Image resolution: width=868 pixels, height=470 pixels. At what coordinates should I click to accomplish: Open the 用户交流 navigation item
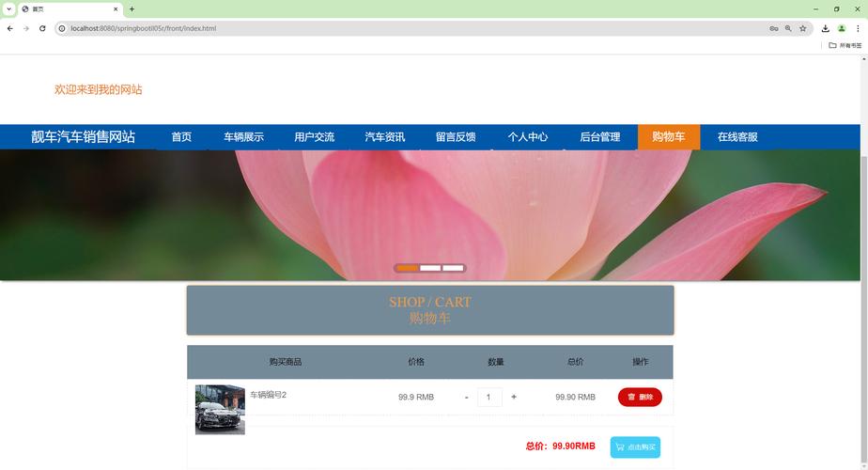pos(315,137)
